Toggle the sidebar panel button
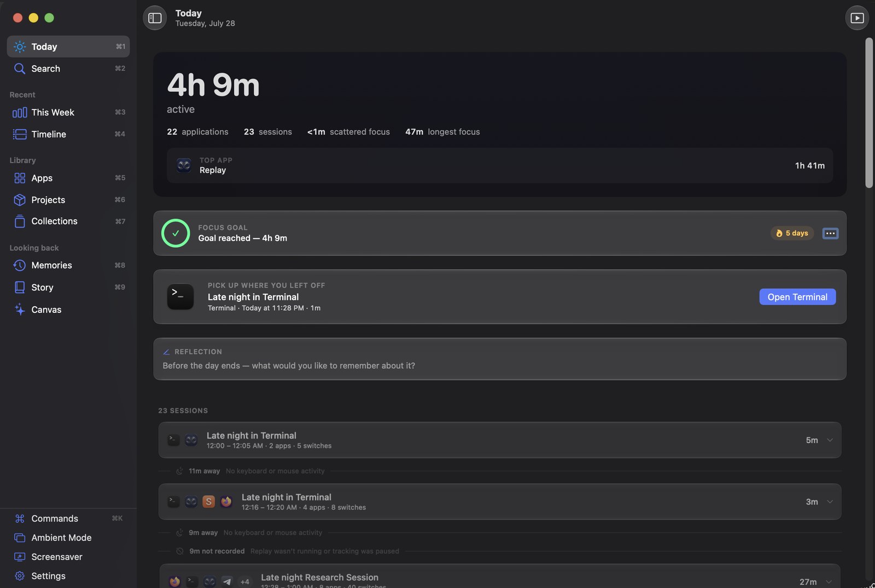Image resolution: width=875 pixels, height=588 pixels. coord(155,18)
